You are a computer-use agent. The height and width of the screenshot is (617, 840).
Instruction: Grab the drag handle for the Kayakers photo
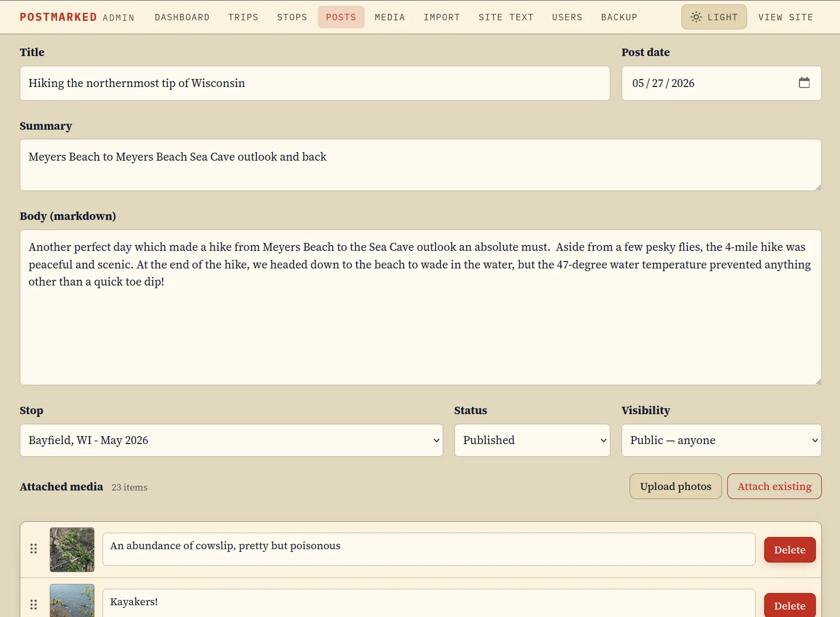34,605
